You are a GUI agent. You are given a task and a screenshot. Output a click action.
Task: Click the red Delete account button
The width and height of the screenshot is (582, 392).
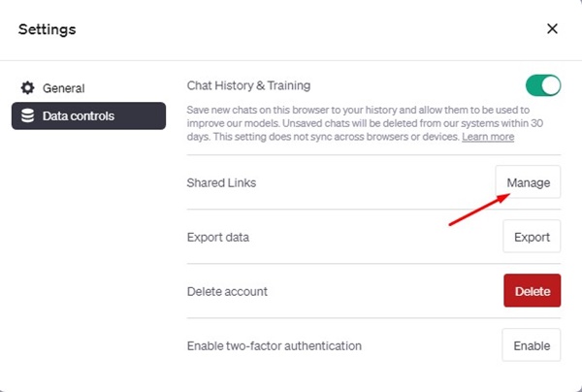(532, 291)
